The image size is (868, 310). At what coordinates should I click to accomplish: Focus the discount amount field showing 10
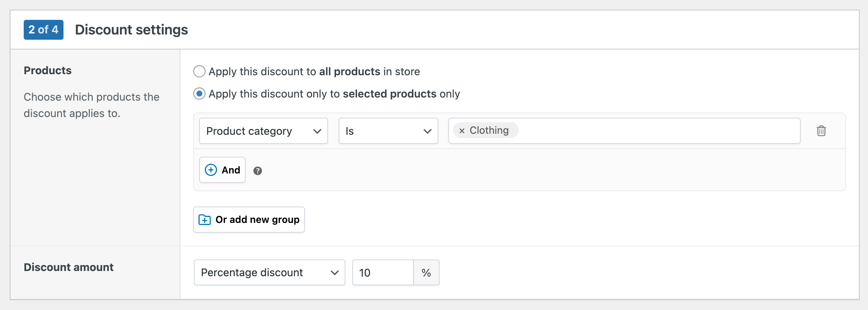pyautogui.click(x=383, y=272)
